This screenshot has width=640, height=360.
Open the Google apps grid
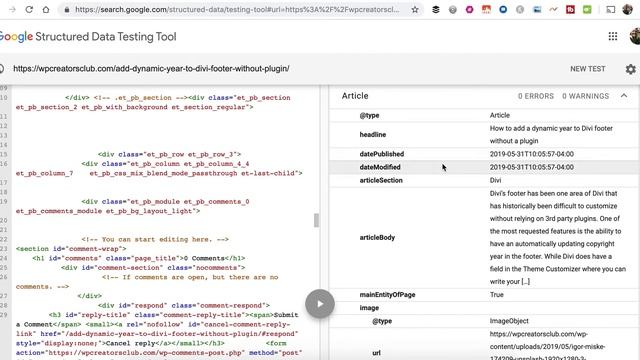pos(613,36)
